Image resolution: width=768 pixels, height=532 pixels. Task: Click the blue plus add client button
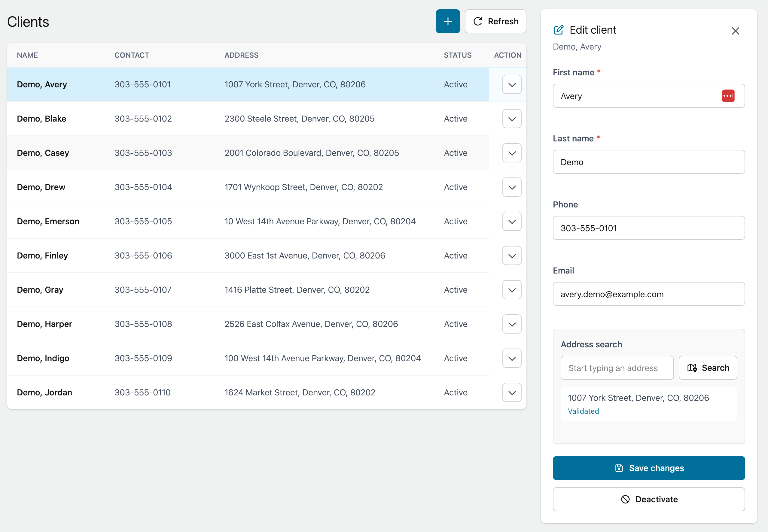(x=448, y=21)
